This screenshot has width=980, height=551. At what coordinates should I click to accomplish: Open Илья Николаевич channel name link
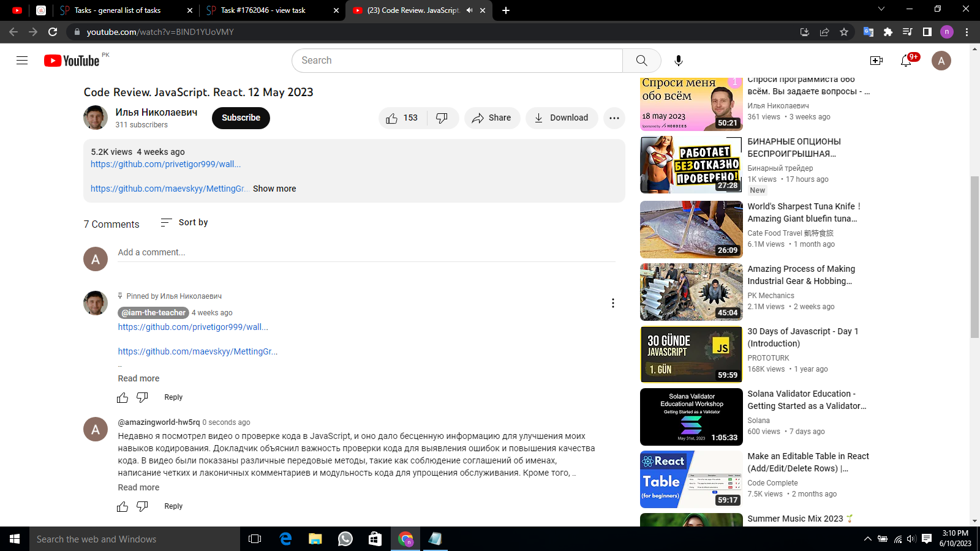coord(156,113)
